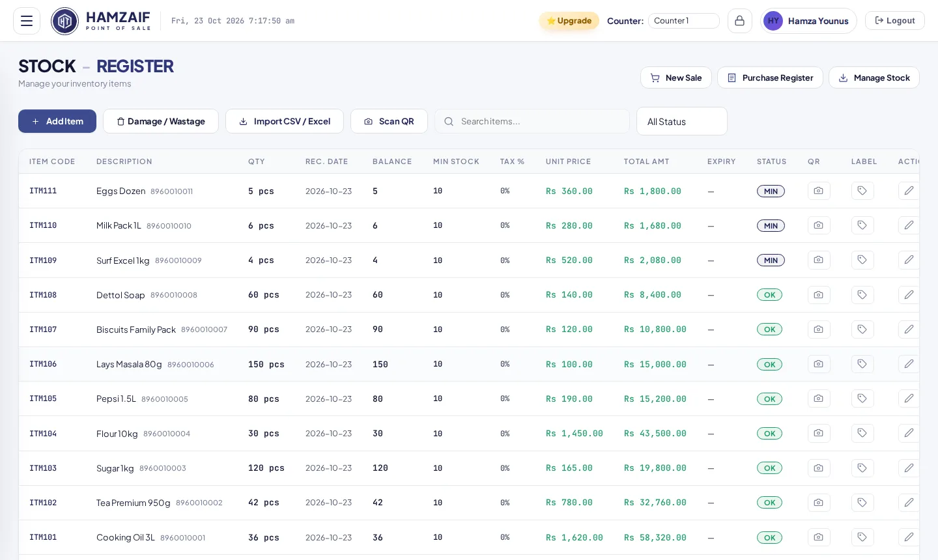Focus the Search items field
Viewport: 938px width, 560px height.
532,121
